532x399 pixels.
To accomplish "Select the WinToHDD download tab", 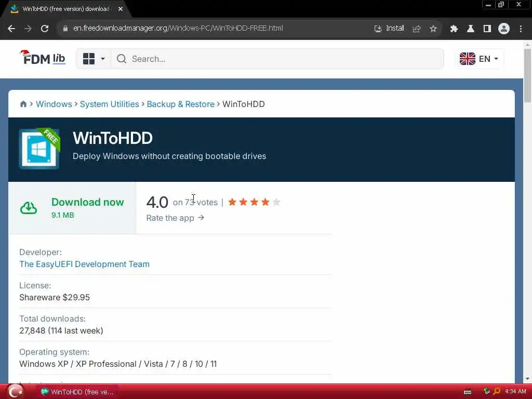I will [x=65, y=9].
